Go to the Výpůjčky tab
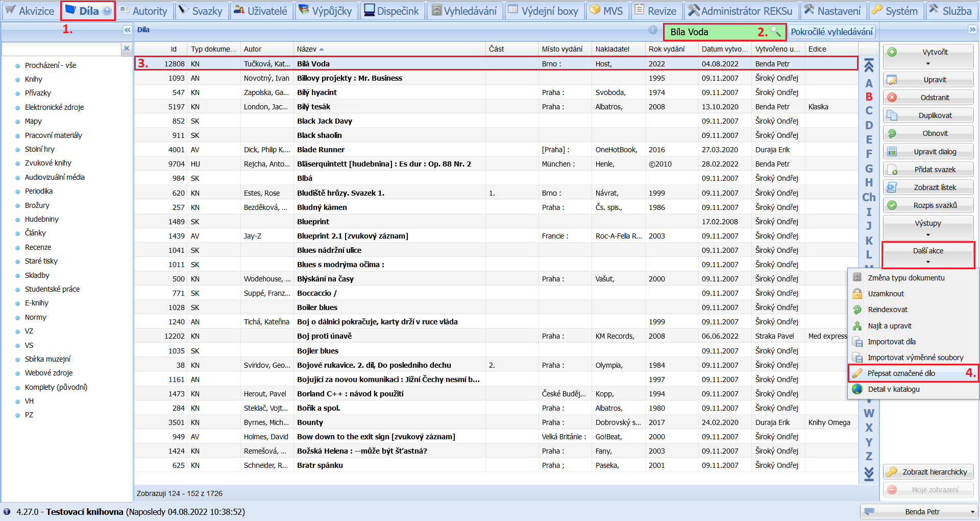980x521 pixels. [x=326, y=11]
